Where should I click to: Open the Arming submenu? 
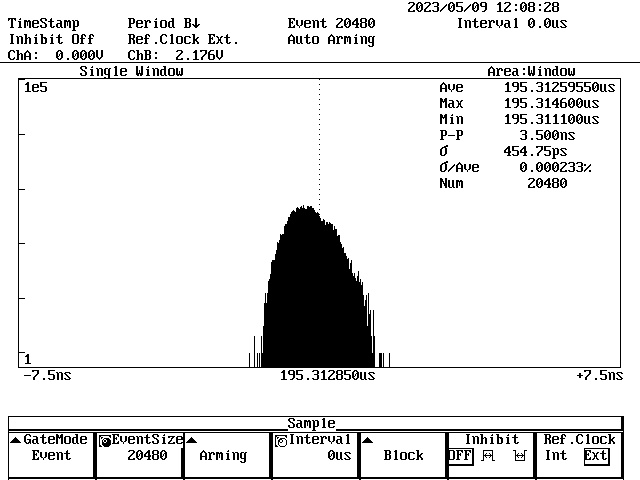[x=223, y=456]
